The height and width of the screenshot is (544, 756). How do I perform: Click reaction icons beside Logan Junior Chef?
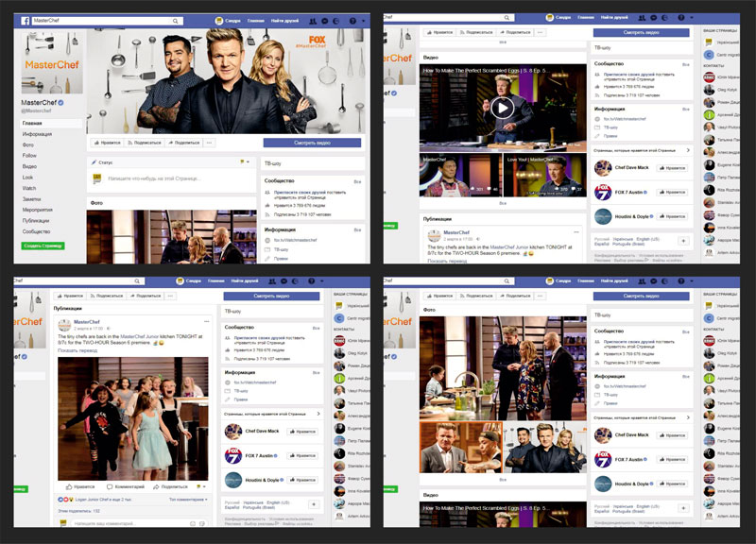click(65, 500)
